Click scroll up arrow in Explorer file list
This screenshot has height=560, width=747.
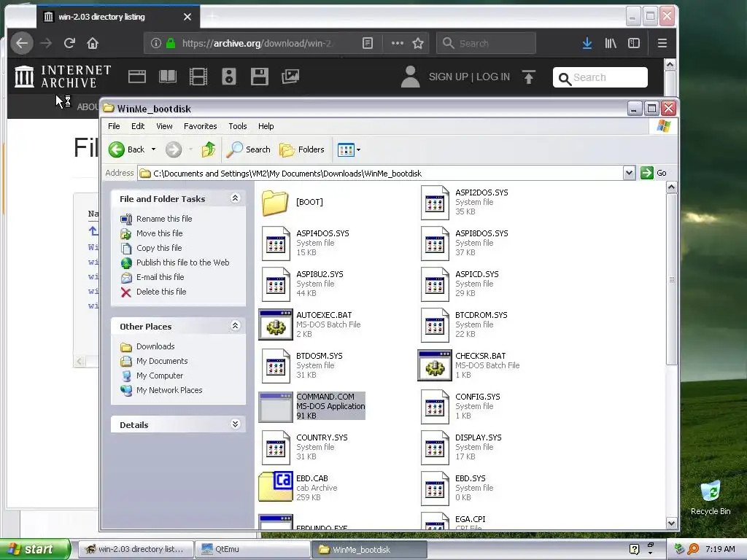pos(672,187)
